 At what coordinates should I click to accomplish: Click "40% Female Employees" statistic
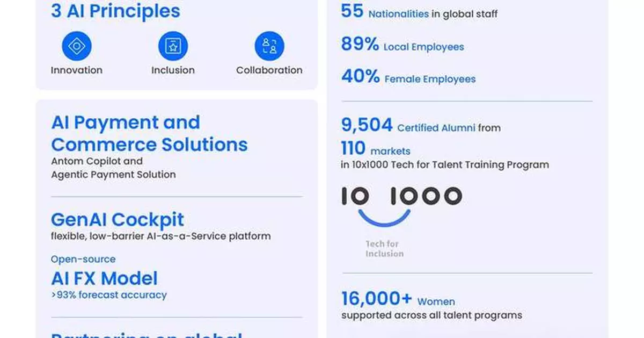408,77
